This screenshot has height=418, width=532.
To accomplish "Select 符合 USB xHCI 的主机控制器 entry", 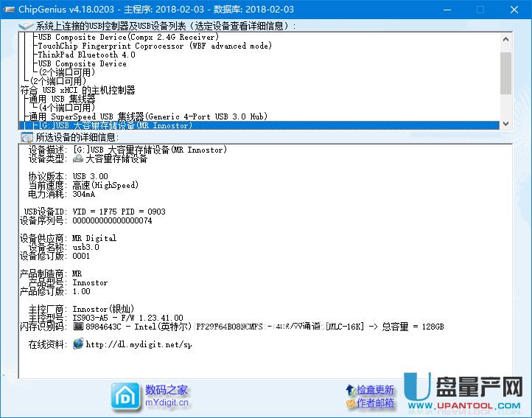I will 77,90.
